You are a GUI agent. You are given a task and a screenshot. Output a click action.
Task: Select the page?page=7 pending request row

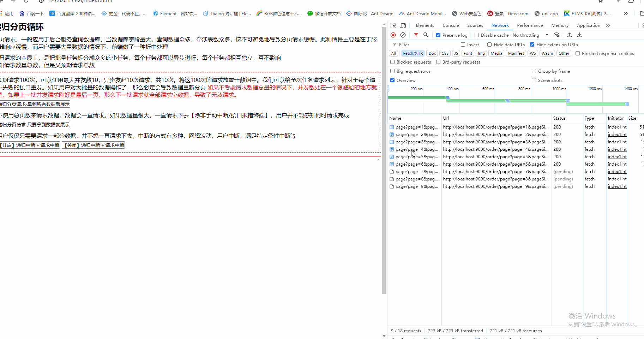(x=516, y=172)
